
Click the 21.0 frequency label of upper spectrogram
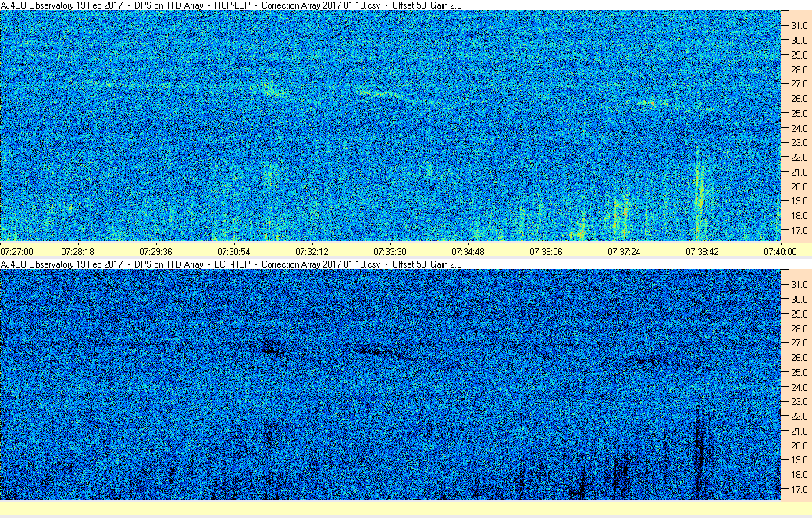click(x=799, y=172)
